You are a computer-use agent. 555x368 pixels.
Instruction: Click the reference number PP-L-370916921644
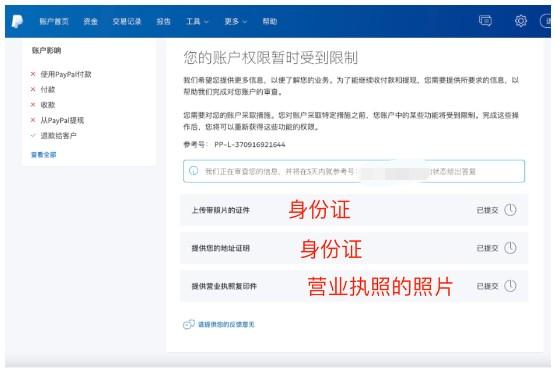(250, 144)
